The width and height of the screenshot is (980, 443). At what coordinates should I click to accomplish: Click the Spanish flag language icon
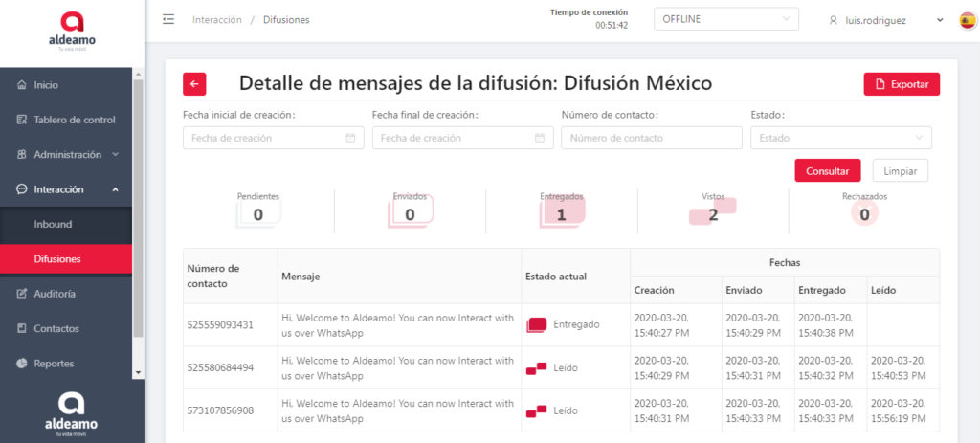point(967,20)
